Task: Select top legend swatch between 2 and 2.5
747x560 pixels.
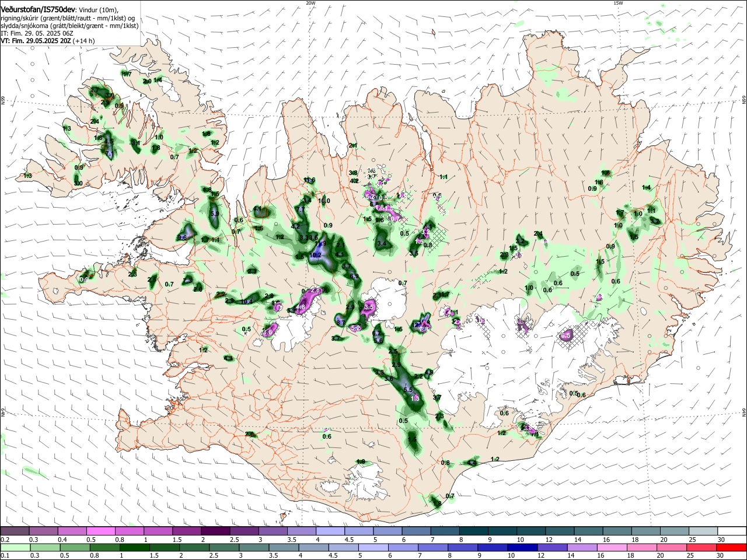Action: tap(215, 531)
